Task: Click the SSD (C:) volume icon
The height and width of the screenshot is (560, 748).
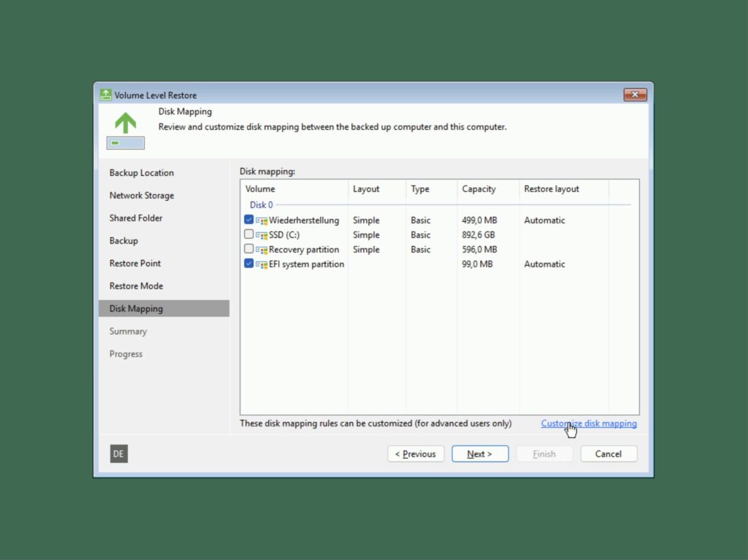Action: pos(262,234)
